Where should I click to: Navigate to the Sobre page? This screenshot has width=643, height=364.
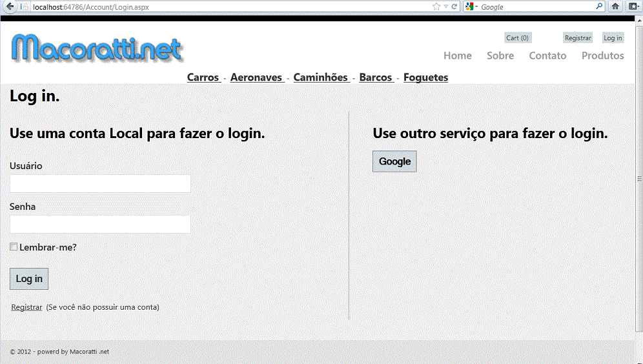tap(500, 56)
